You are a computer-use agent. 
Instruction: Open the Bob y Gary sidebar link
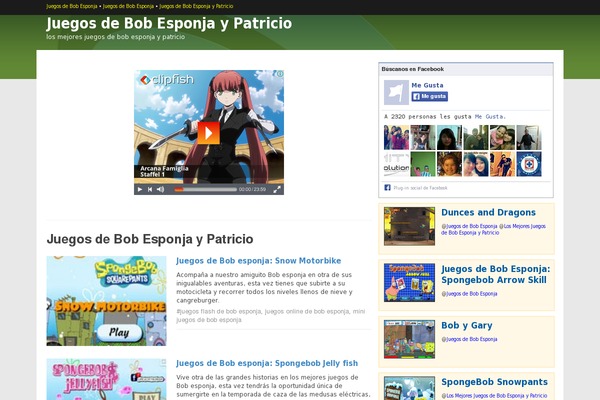click(466, 325)
